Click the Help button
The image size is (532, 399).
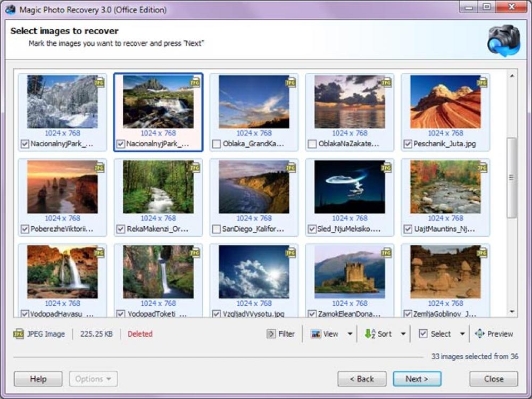coord(38,379)
